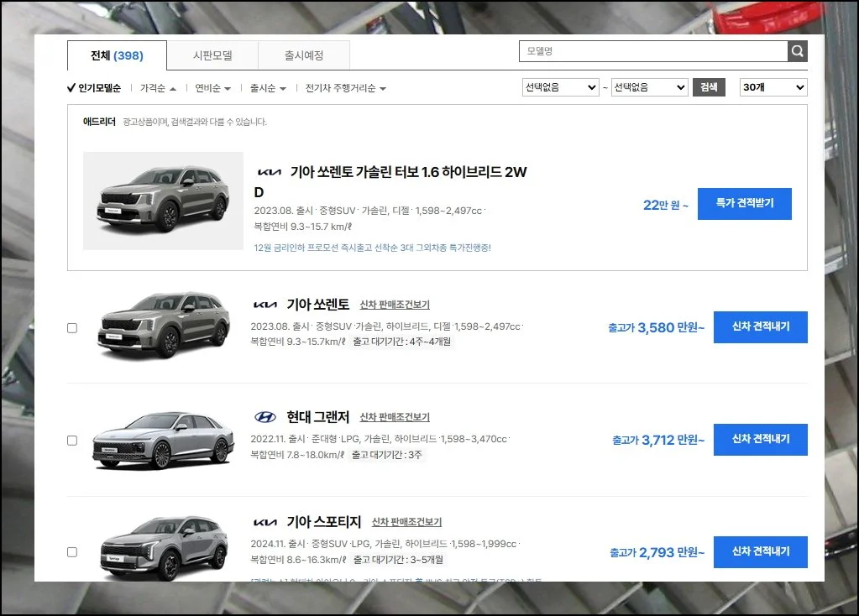The height and width of the screenshot is (616, 859).
Task: Switch to the 시판모델 tab
Action: (212, 56)
